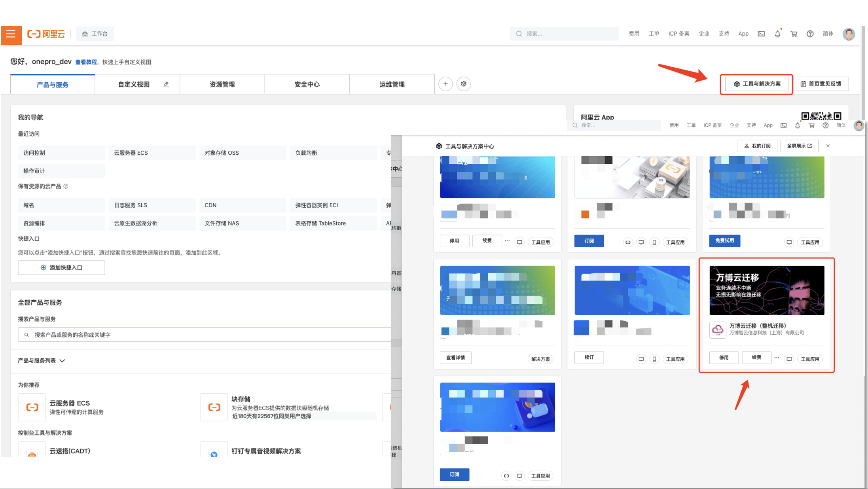
Task: Open 弹性容器实例 ECI shortcut
Action: point(333,205)
